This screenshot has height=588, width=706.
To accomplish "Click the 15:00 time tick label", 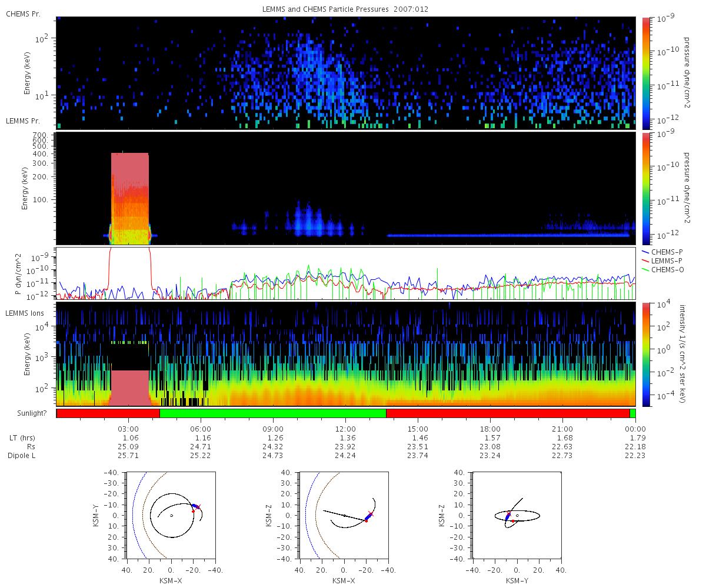I will [418, 429].
